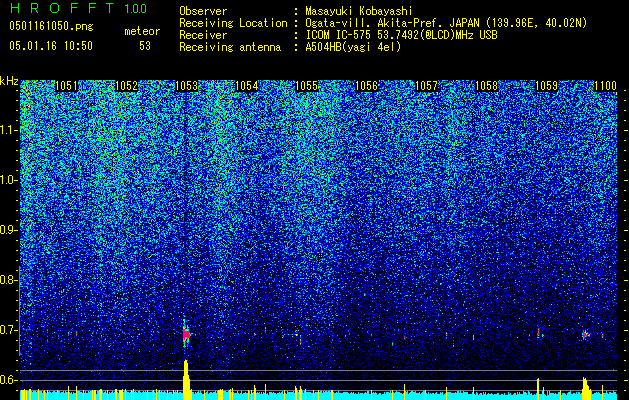Click the Receiving antenna label
Screen dimensions: 629x400
coord(230,47)
